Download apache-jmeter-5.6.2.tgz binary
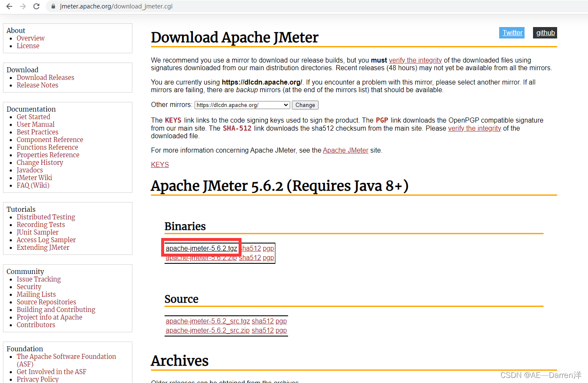Screen dimensions: 588x383 (201, 248)
